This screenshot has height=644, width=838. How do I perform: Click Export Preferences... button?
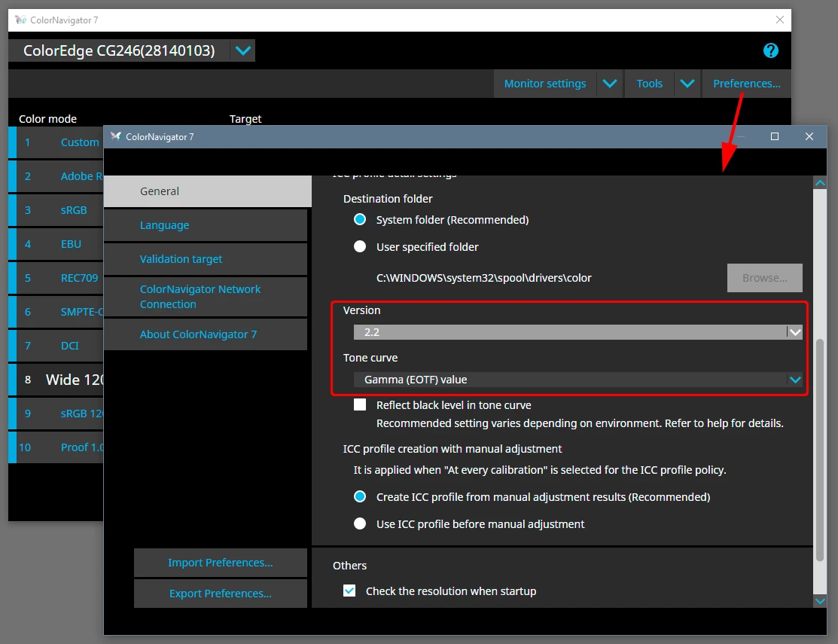click(x=220, y=594)
